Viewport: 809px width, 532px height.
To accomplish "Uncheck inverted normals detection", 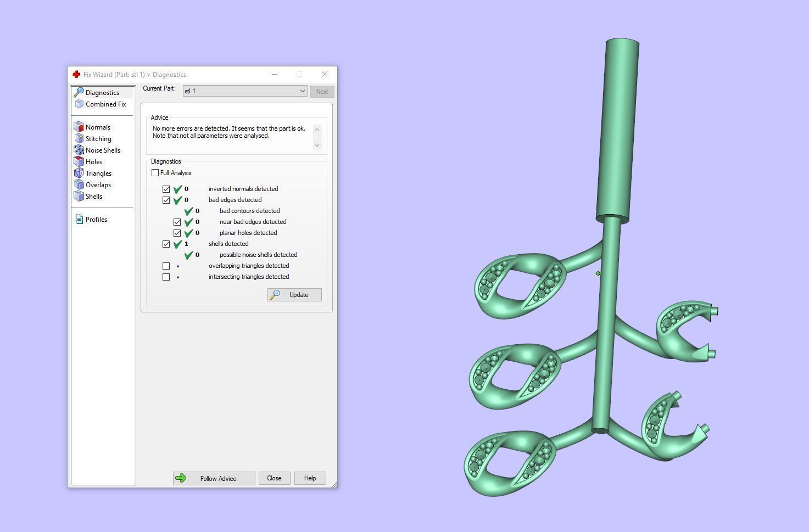I will 166,189.
